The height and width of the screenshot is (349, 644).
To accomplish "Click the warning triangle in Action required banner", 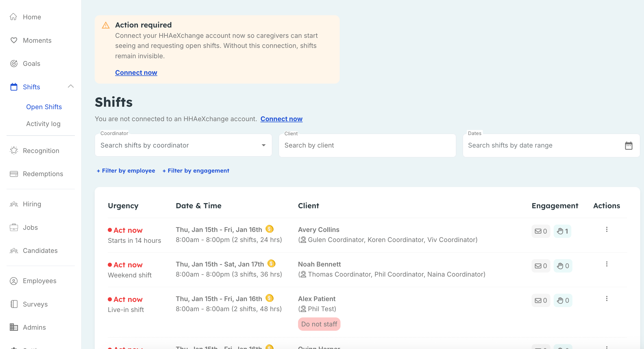I will (x=106, y=25).
